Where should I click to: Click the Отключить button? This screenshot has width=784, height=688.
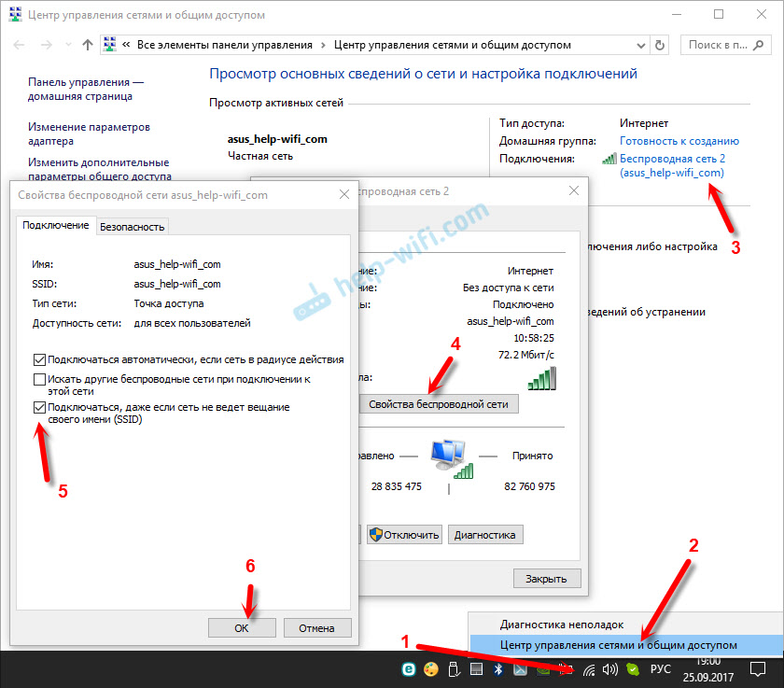coord(404,535)
